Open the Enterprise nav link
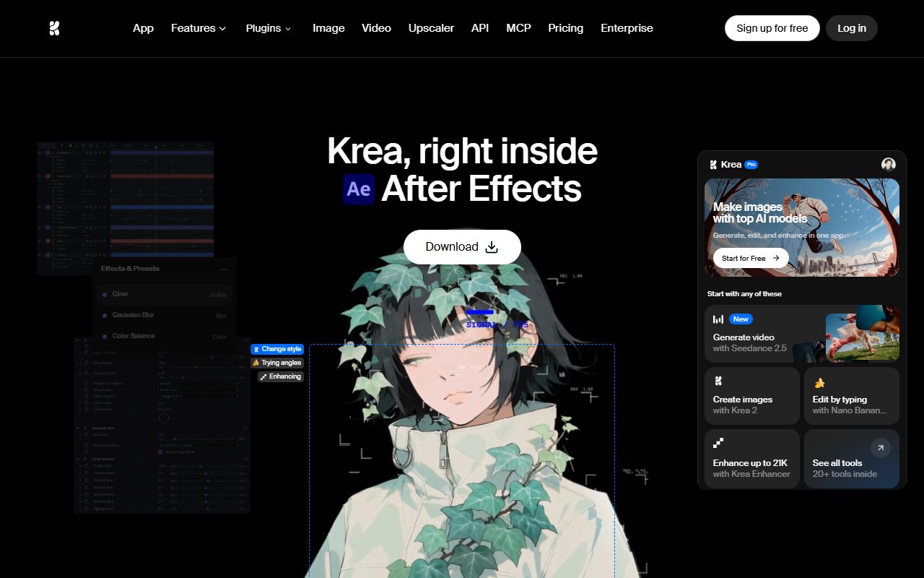The image size is (924, 578). click(x=627, y=28)
